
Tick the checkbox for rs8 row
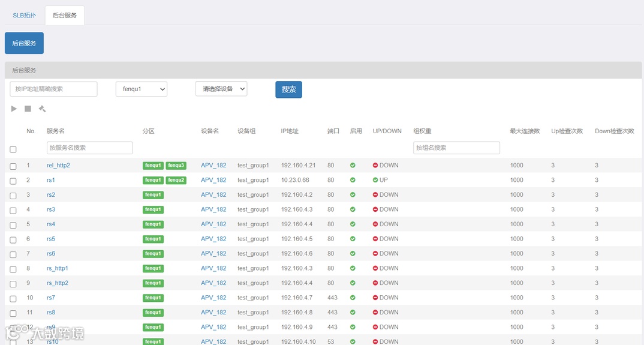(13, 313)
